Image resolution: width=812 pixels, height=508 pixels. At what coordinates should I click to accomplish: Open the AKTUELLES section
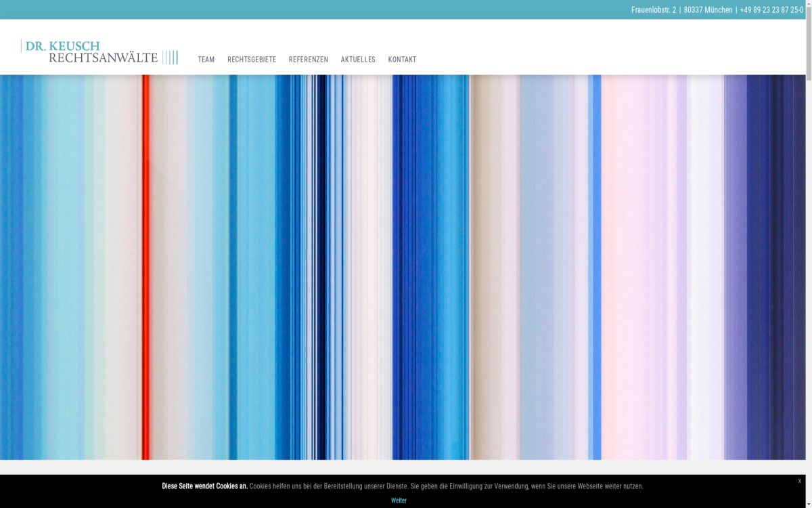coord(358,60)
